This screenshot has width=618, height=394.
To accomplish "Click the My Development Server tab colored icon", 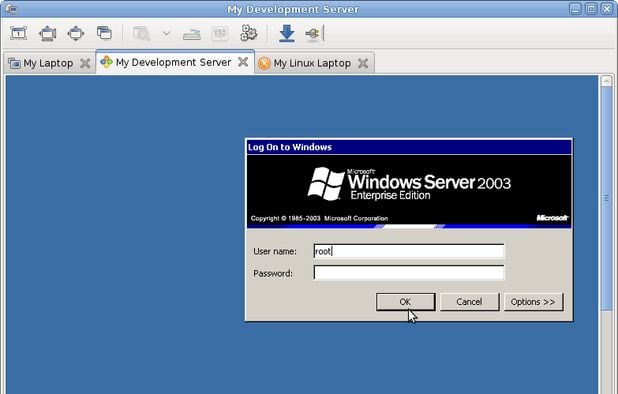I will [106, 62].
